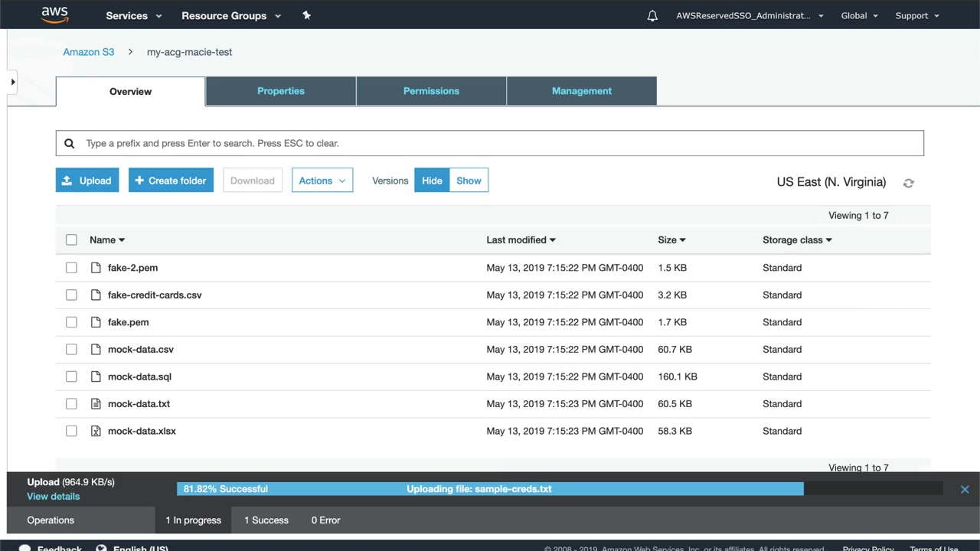Go to Amazon S3 breadcrumb link
This screenshot has width=980, height=551.
(89, 52)
